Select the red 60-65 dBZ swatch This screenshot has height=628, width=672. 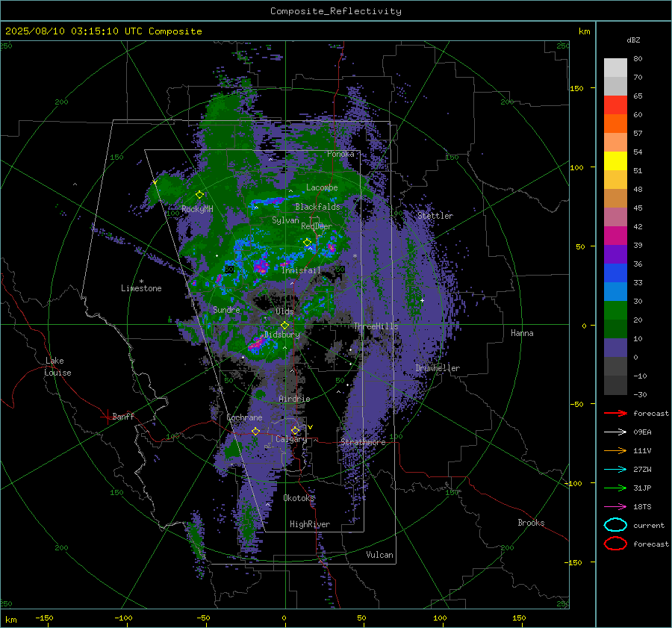click(615, 105)
